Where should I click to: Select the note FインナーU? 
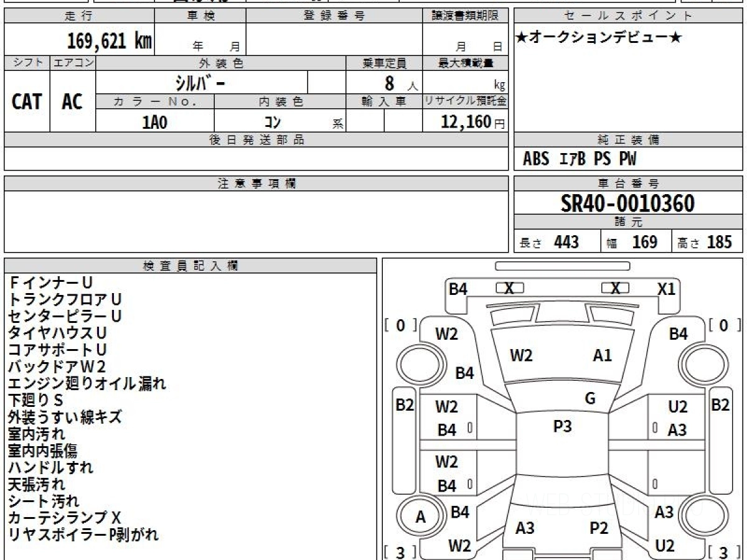tap(51, 283)
